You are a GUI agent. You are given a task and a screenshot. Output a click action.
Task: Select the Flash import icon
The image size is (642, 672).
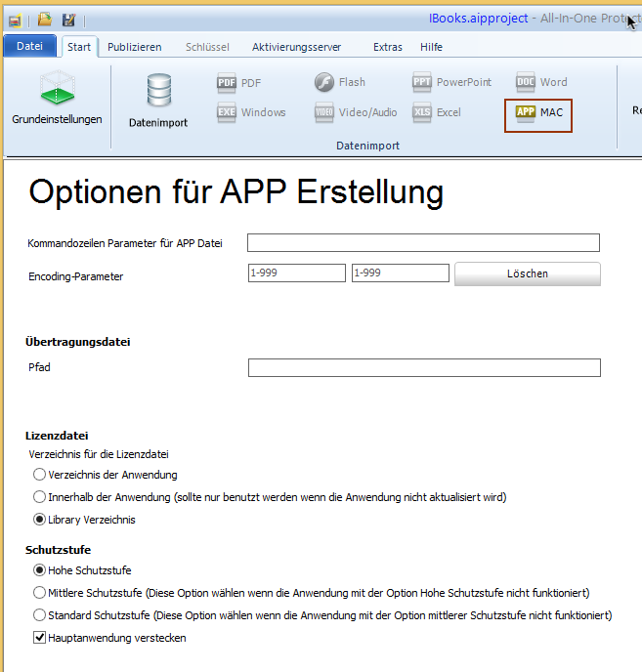[324, 83]
